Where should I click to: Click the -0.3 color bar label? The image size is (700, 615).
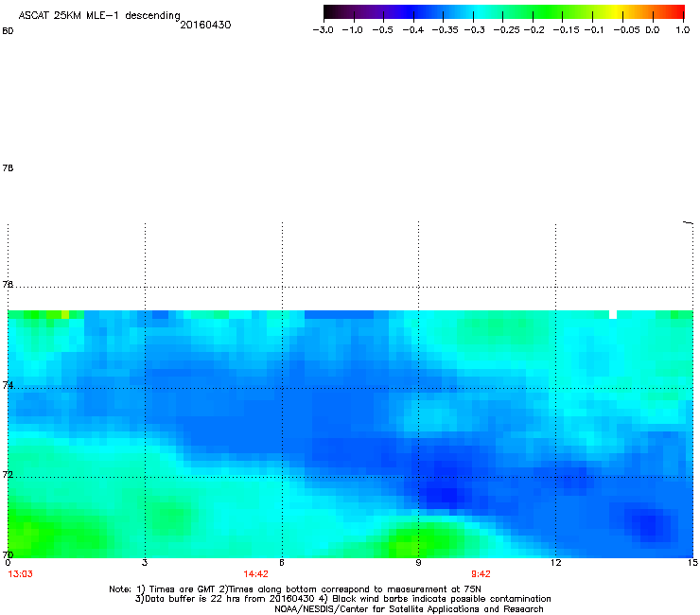(474, 30)
